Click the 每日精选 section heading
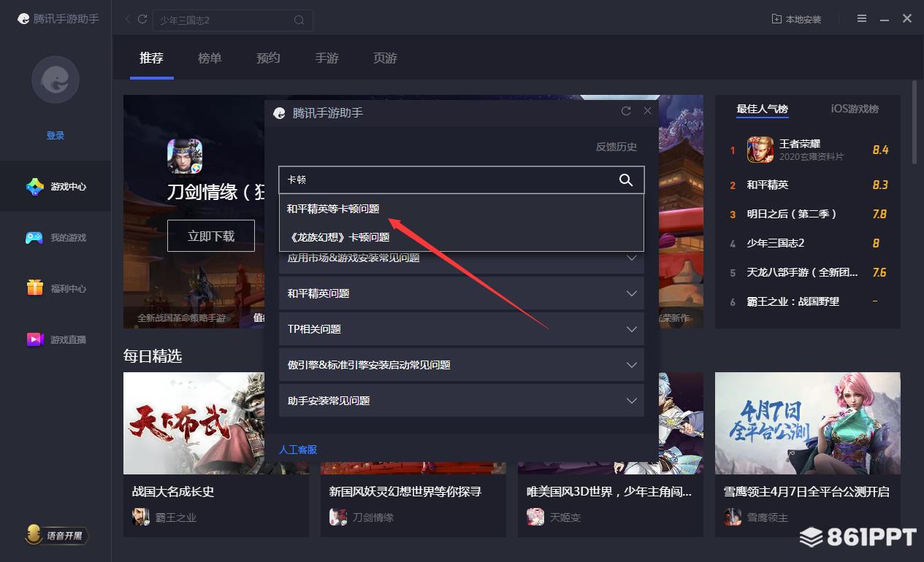Screen dimensions: 924x562 coord(153,356)
